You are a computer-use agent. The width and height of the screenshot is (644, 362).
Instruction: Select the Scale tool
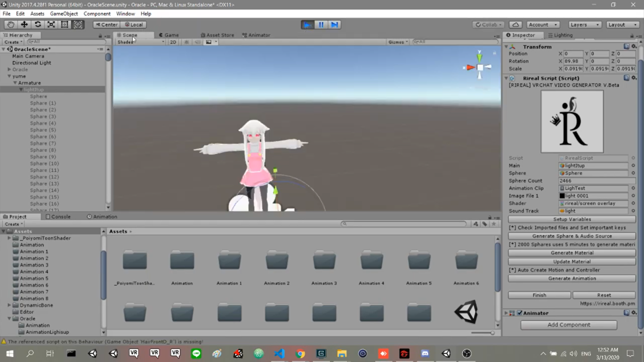click(x=51, y=24)
